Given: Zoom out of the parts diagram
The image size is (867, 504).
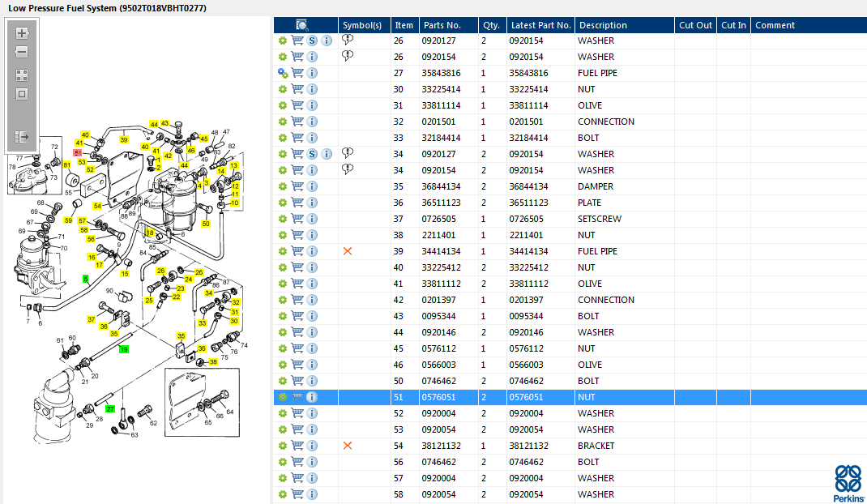Looking at the screenshot, I should [x=22, y=53].
